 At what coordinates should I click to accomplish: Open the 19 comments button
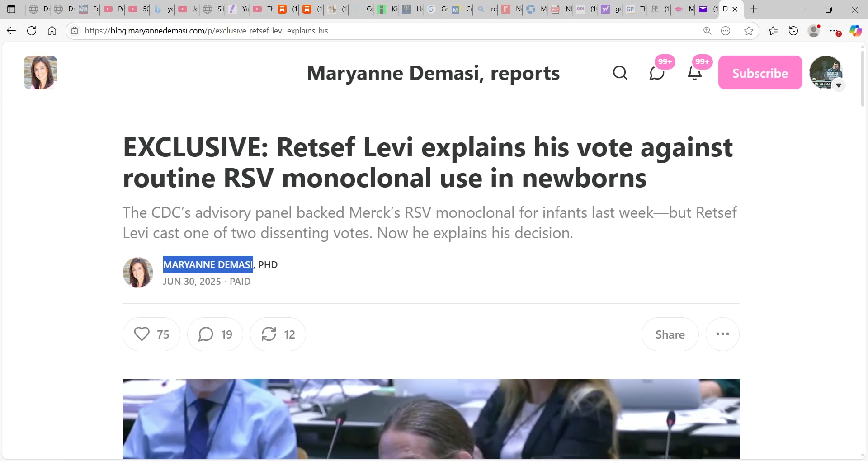tap(215, 334)
